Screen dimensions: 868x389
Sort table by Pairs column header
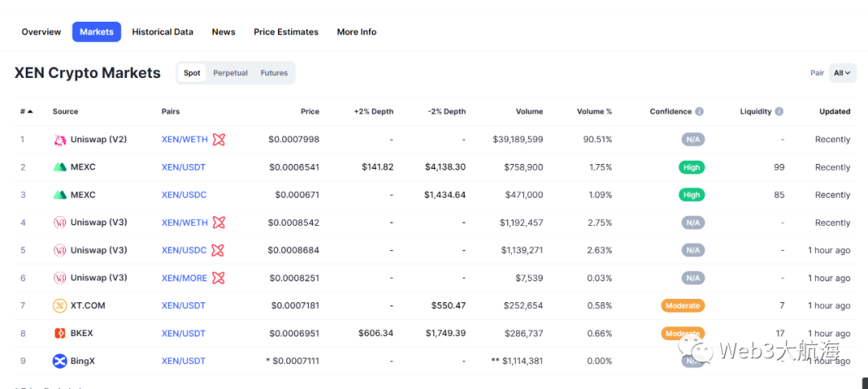(170, 111)
